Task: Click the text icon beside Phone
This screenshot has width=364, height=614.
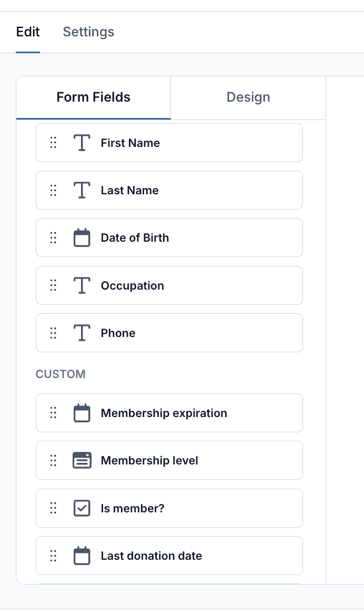Action: [x=82, y=333]
